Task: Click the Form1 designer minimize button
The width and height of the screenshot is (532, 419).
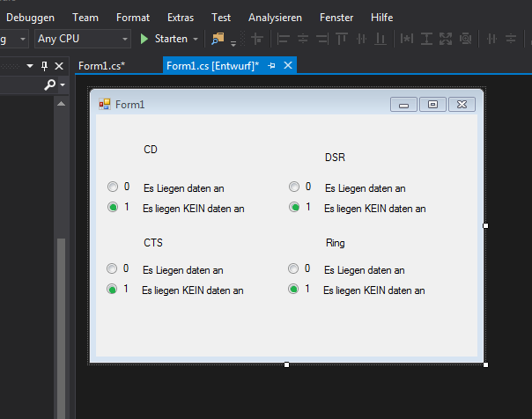Action: coord(403,105)
